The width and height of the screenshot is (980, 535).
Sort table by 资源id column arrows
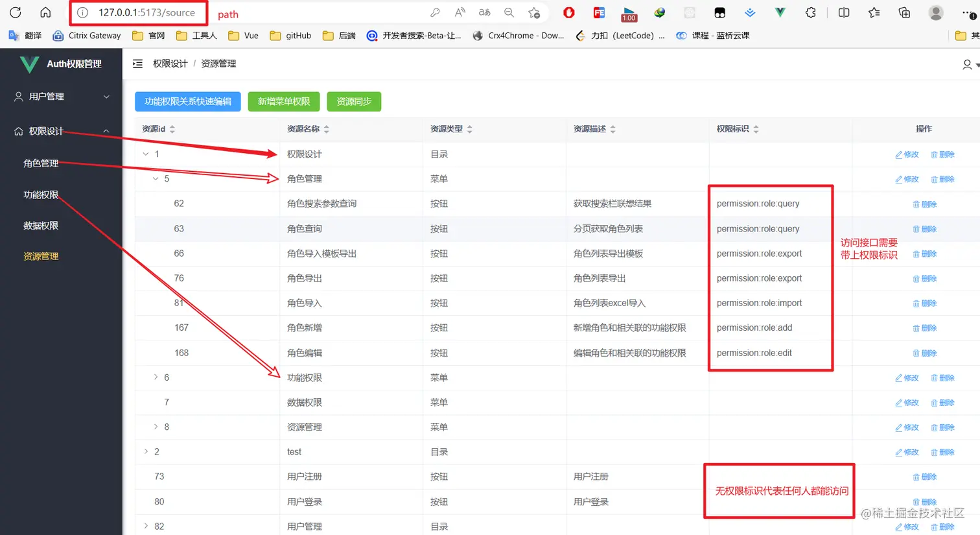(x=172, y=129)
